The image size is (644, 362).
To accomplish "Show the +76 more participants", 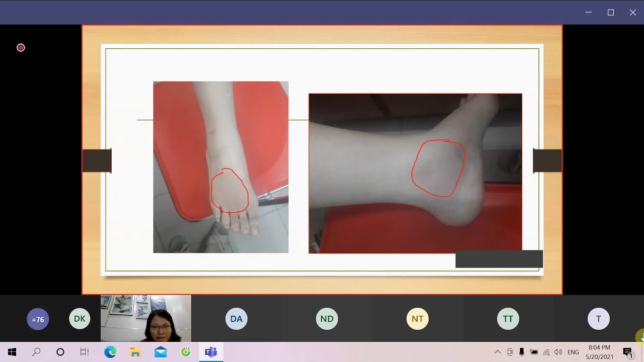I will 38,319.
